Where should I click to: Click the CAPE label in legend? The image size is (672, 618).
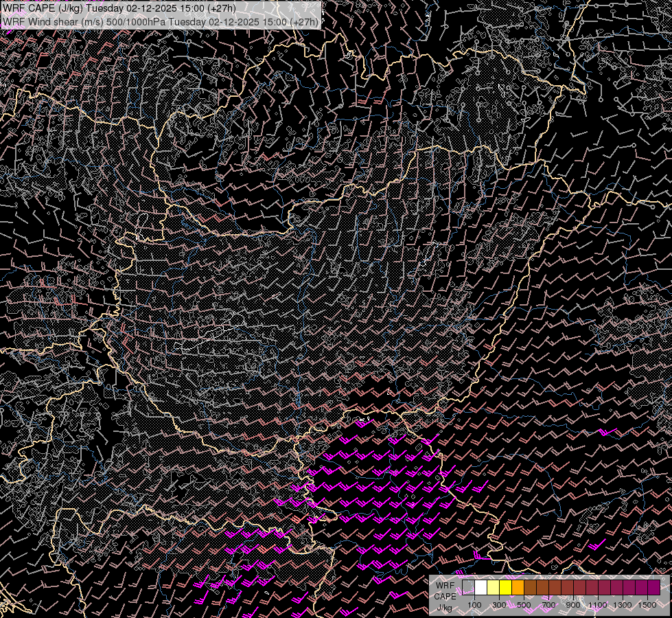[445, 597]
